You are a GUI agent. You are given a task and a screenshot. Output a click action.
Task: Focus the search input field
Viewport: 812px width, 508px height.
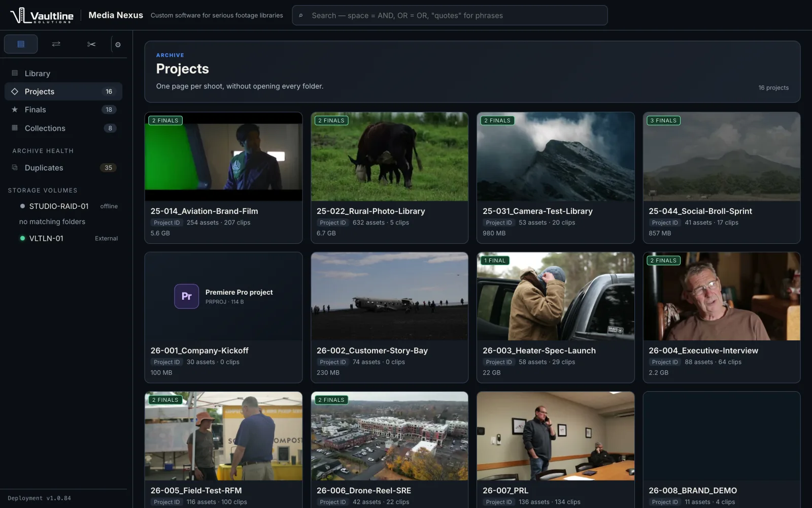point(450,15)
